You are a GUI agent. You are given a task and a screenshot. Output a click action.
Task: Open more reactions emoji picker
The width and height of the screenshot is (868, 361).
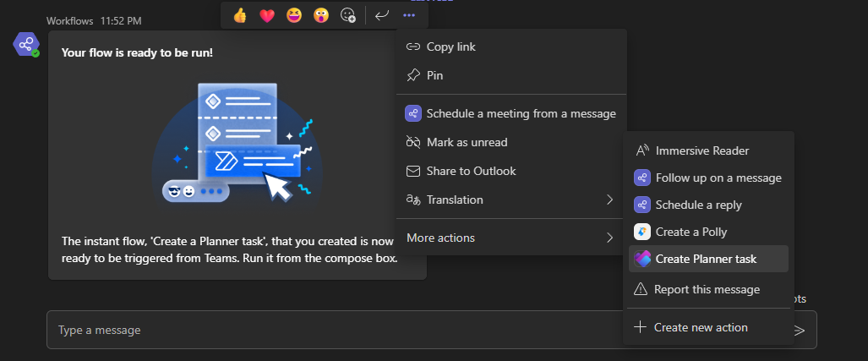click(x=348, y=15)
